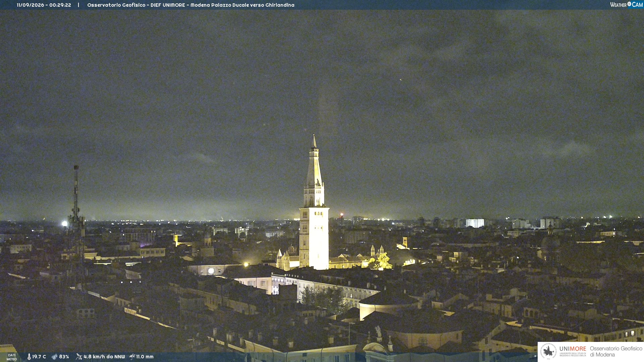The height and width of the screenshot is (362, 644).
Task: Click the 83% humidity value
Action: tap(64, 357)
